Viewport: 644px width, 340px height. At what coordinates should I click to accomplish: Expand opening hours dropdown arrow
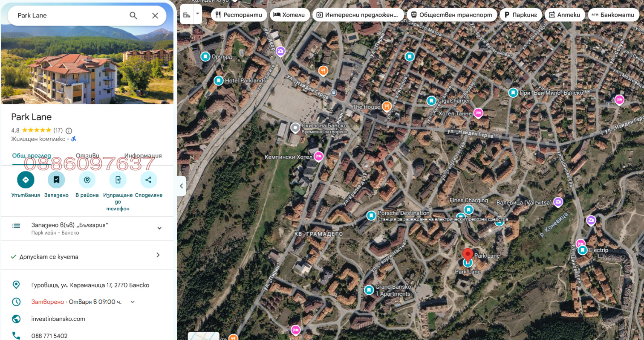click(133, 302)
